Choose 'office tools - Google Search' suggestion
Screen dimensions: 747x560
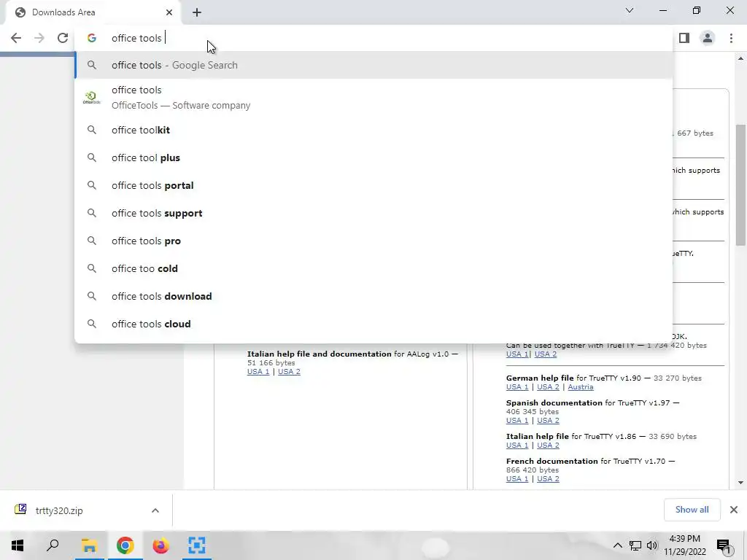coord(373,65)
